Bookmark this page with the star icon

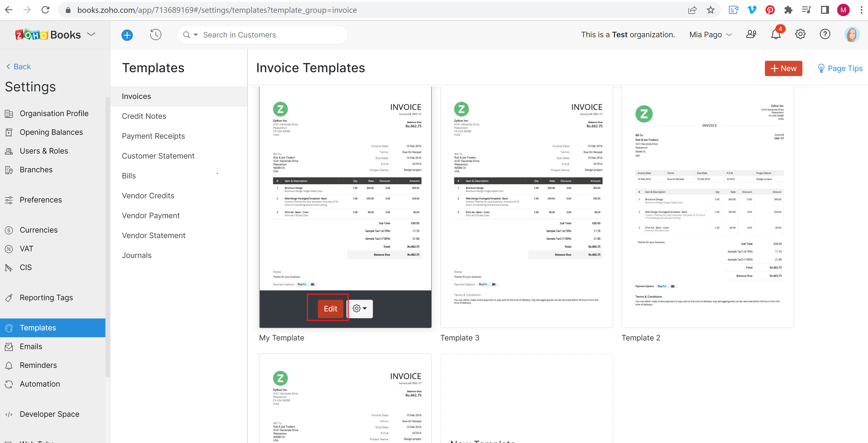click(711, 10)
